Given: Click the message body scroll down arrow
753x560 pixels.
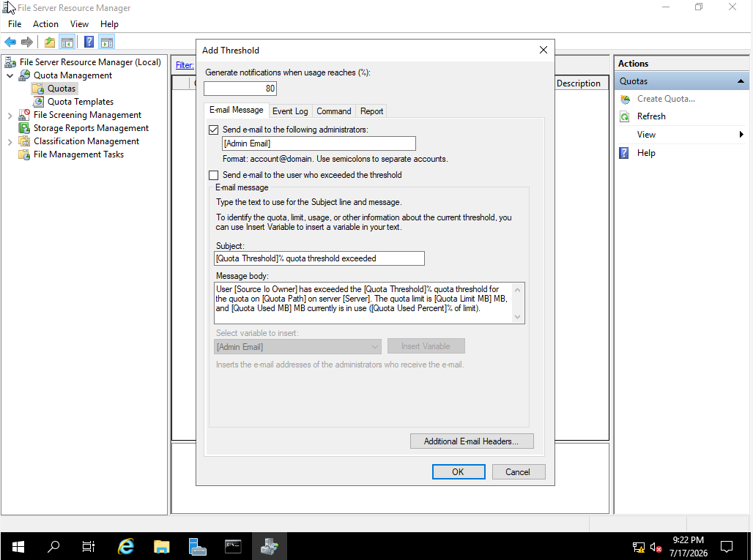Looking at the screenshot, I should [x=518, y=317].
